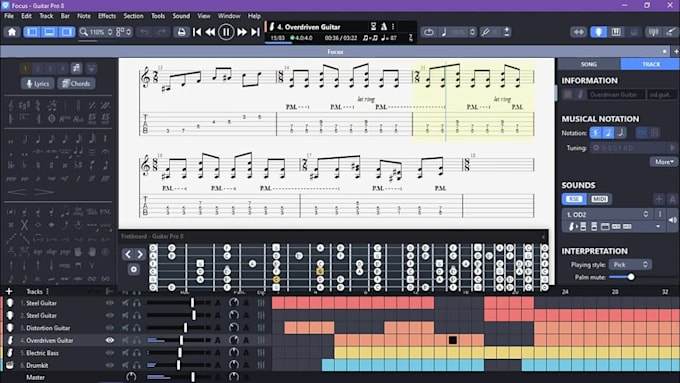
Task: Open the File menu
Action: pyautogui.click(x=9, y=16)
